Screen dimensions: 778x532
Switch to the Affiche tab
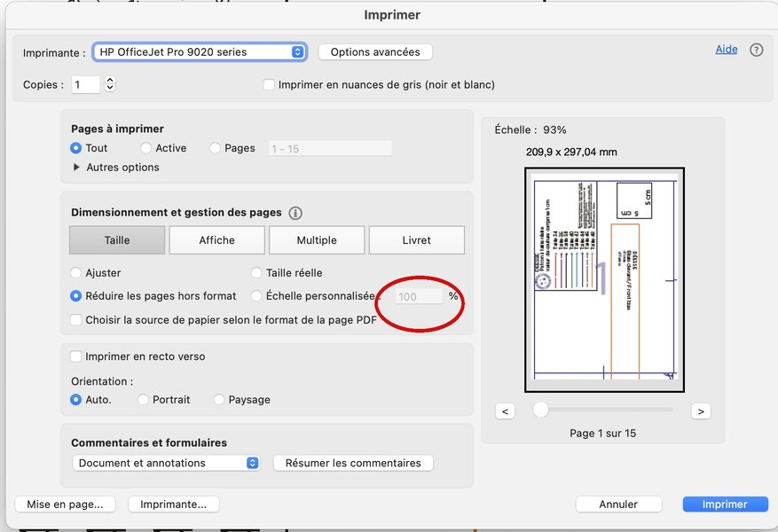[216, 240]
